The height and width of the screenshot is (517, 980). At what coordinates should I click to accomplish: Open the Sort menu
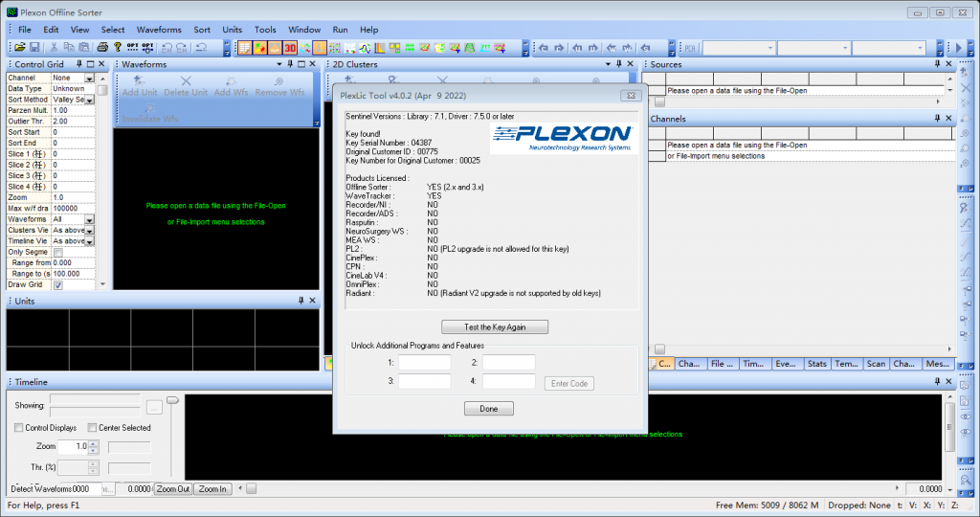coord(202,30)
